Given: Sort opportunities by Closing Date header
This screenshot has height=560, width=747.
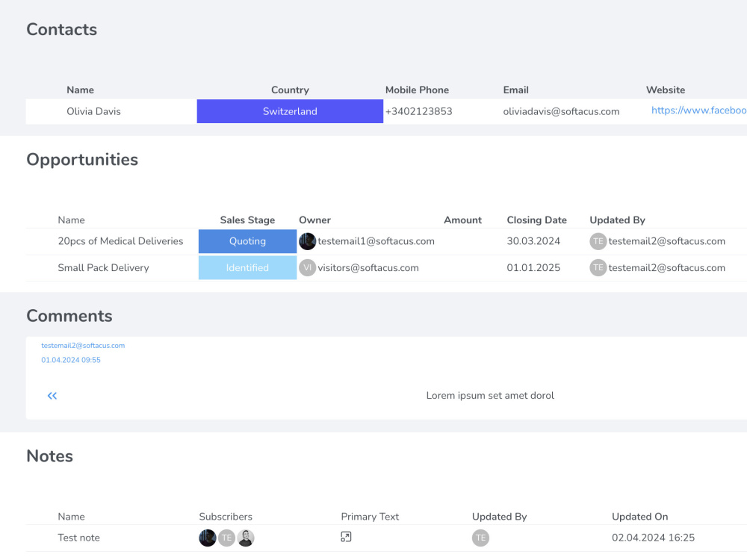Looking at the screenshot, I should [x=537, y=220].
